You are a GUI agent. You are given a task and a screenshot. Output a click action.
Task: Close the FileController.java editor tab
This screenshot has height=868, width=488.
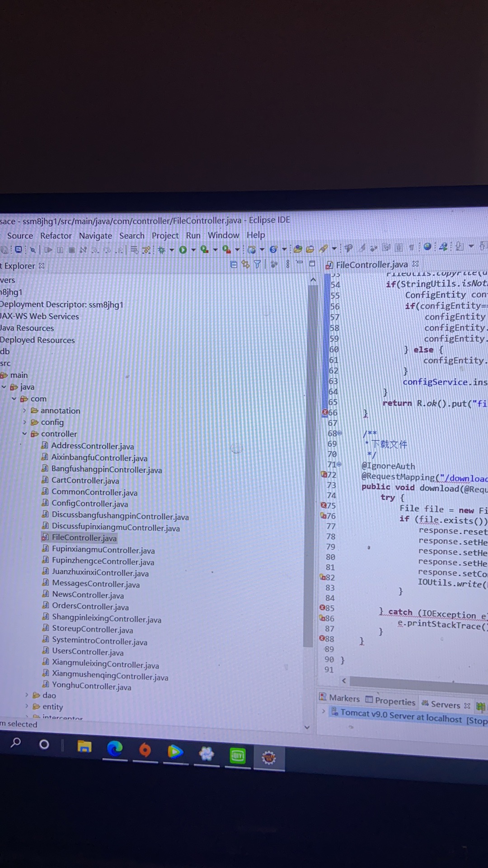[416, 264]
